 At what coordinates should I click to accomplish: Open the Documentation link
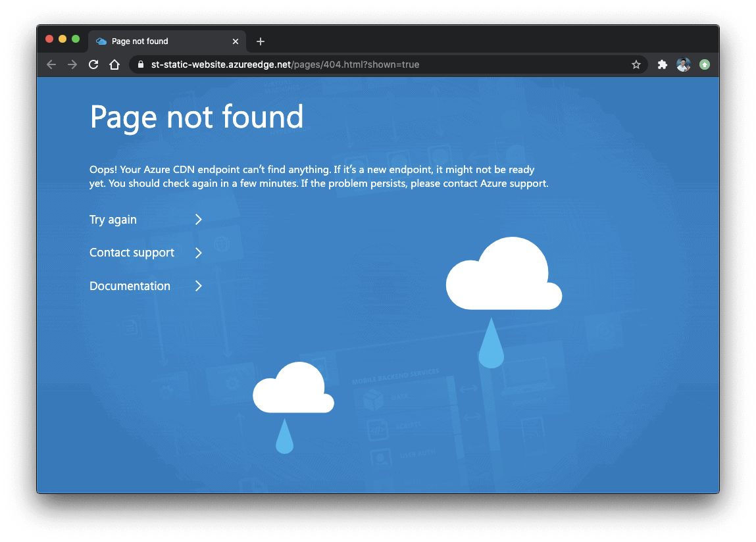pyautogui.click(x=130, y=286)
